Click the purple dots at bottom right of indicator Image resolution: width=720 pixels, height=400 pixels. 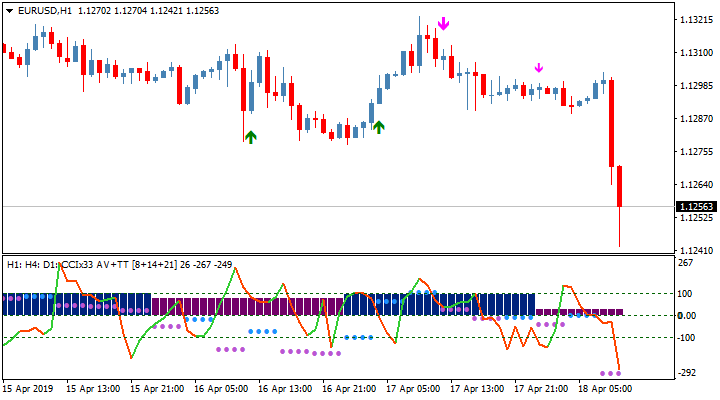[x=610, y=373]
